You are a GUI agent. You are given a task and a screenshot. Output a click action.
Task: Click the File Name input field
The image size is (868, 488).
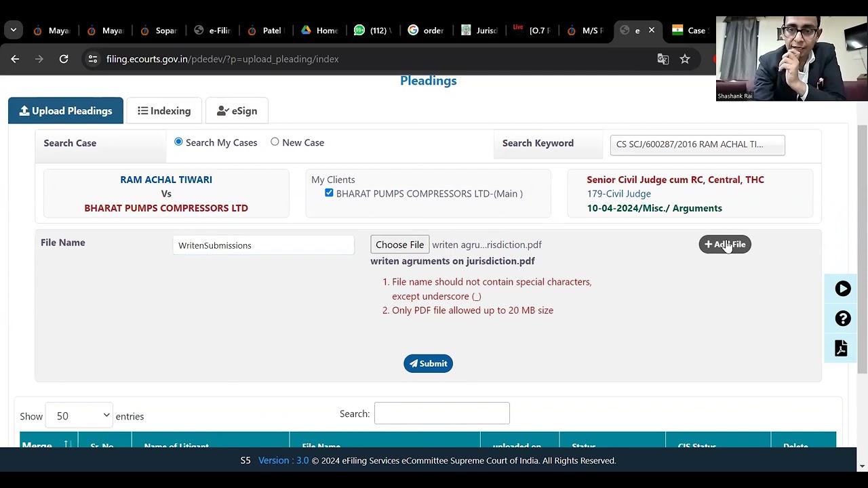[264, 245]
